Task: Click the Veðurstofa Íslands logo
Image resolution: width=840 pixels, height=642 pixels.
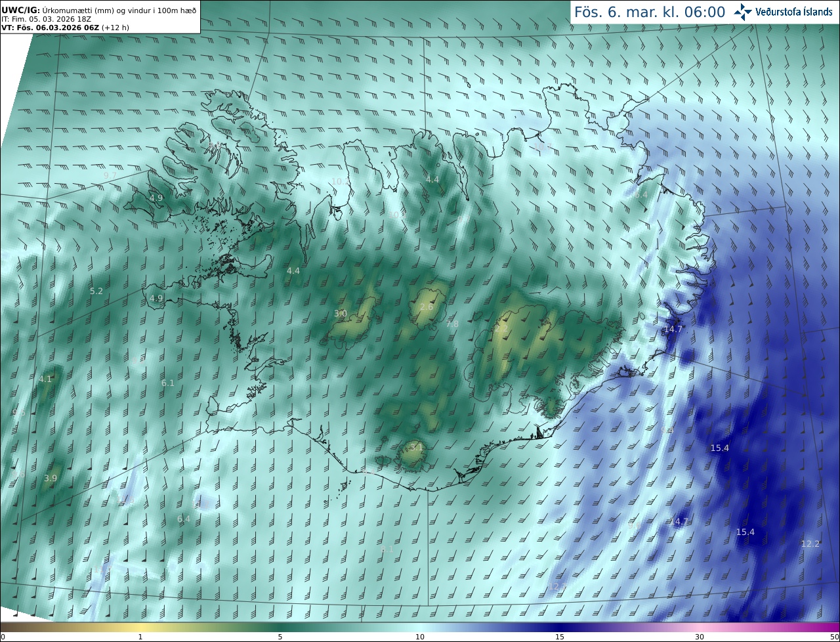Action: point(783,12)
